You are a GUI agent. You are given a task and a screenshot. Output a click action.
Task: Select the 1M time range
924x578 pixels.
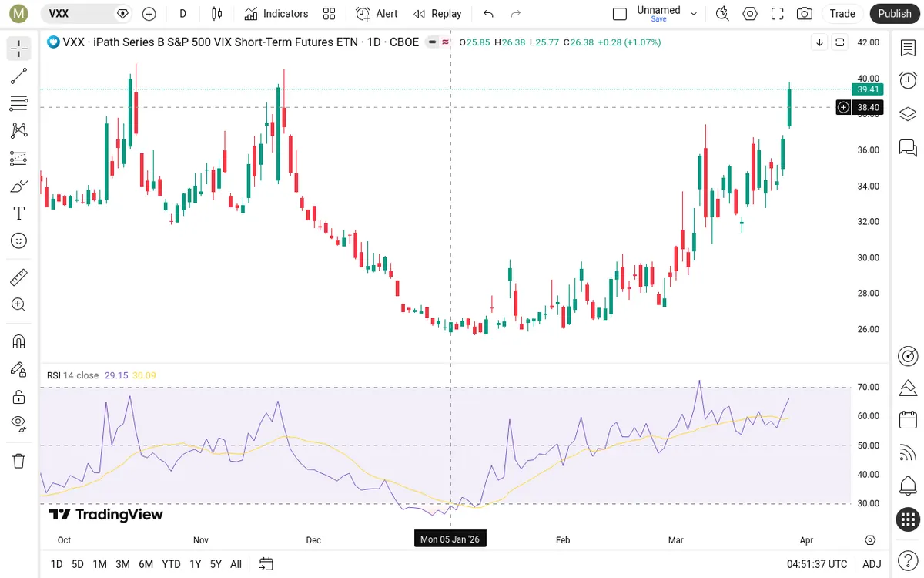point(99,564)
